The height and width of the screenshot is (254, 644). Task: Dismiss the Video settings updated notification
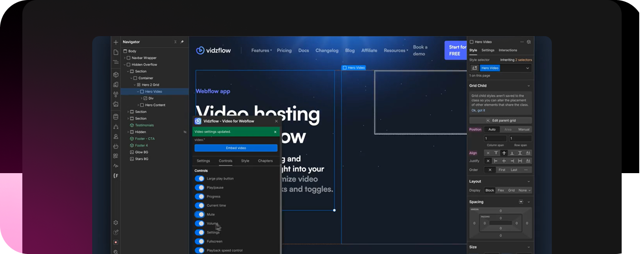275,132
